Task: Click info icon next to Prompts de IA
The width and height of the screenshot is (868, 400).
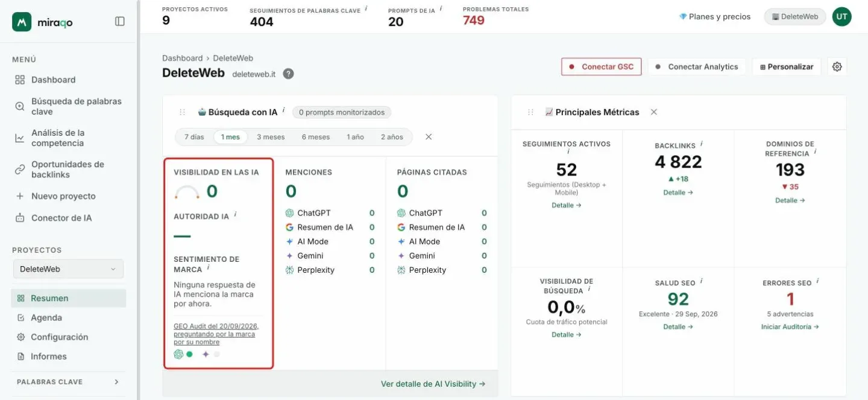Action: click(x=441, y=8)
